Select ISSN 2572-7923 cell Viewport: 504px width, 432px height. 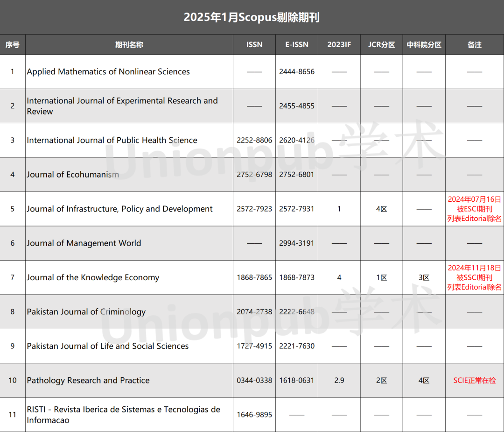254,209
